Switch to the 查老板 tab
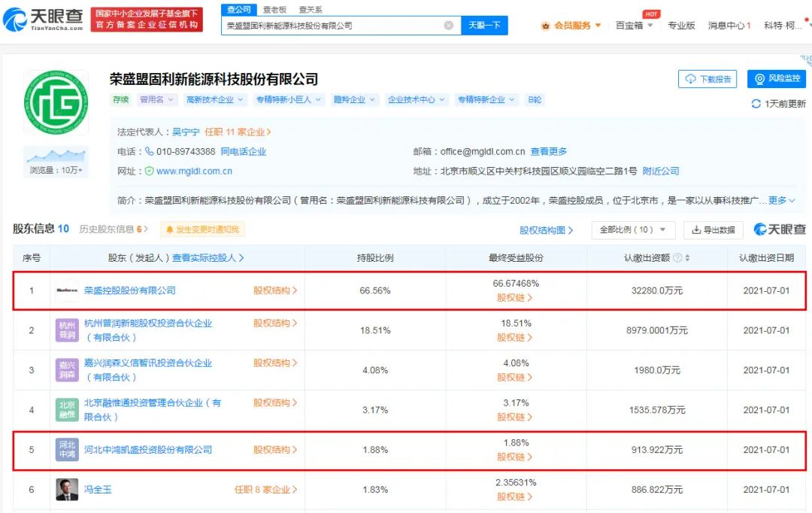The image size is (812, 513). (275, 10)
